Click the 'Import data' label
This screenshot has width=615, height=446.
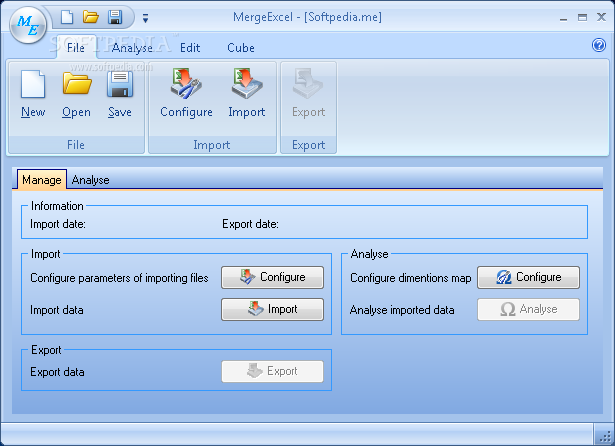[56, 310]
